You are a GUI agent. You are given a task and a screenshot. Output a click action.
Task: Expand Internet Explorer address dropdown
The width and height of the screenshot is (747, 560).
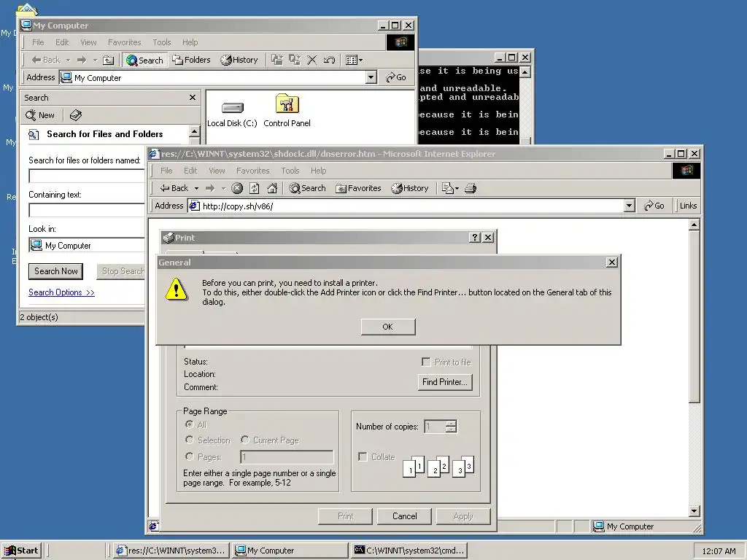630,205
